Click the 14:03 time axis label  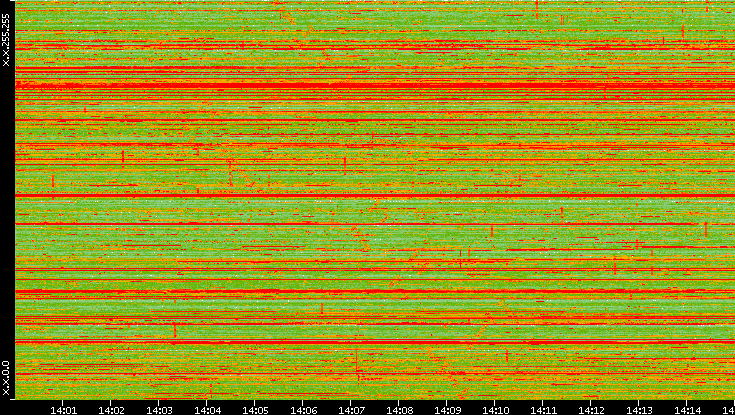[159, 410]
